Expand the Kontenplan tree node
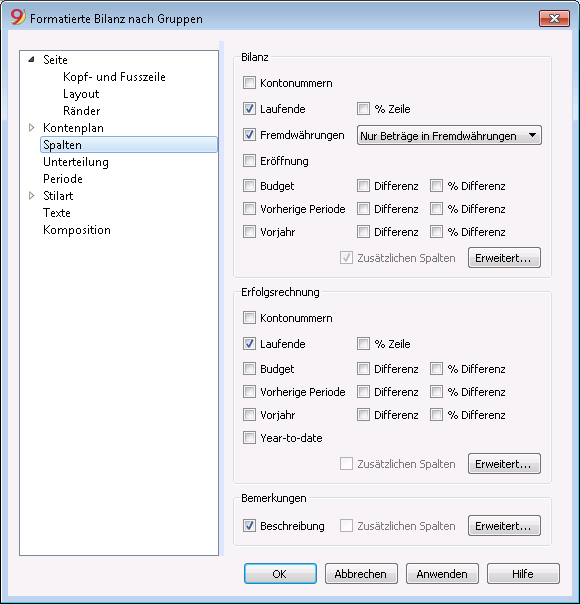 [x=32, y=128]
